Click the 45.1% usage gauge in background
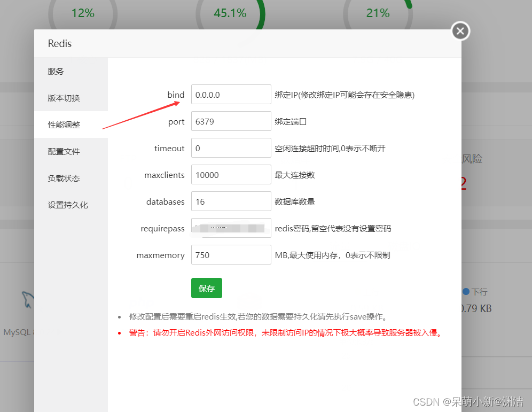The image size is (532, 412). tap(230, 13)
